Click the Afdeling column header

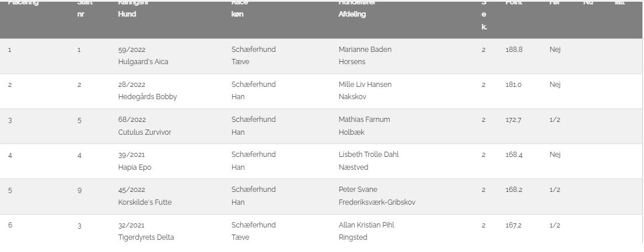click(352, 14)
